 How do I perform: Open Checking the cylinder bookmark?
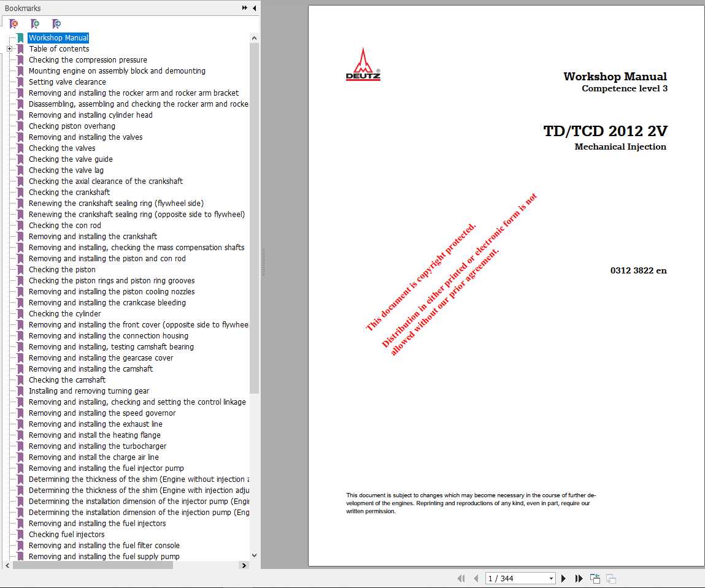pos(65,313)
